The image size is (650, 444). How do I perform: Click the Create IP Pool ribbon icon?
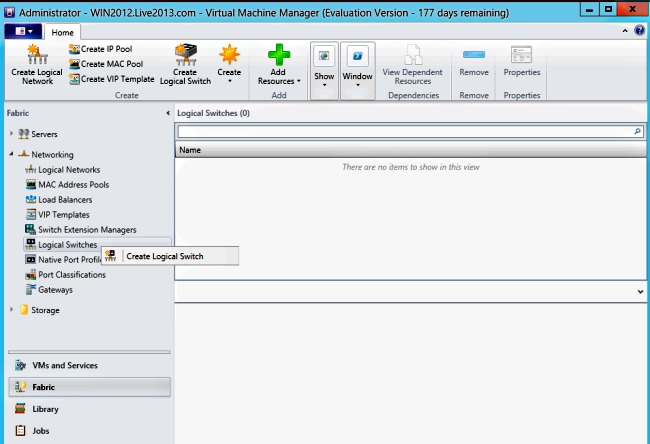click(74, 49)
